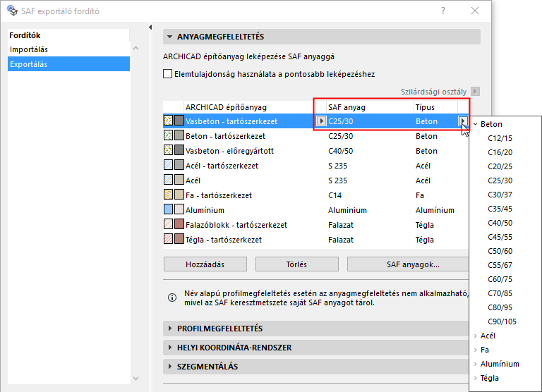The width and height of the screenshot is (542, 392).
Task: Expand the HELYI KOORDINÁTA-RENDSZER section
Action: [x=169, y=348]
